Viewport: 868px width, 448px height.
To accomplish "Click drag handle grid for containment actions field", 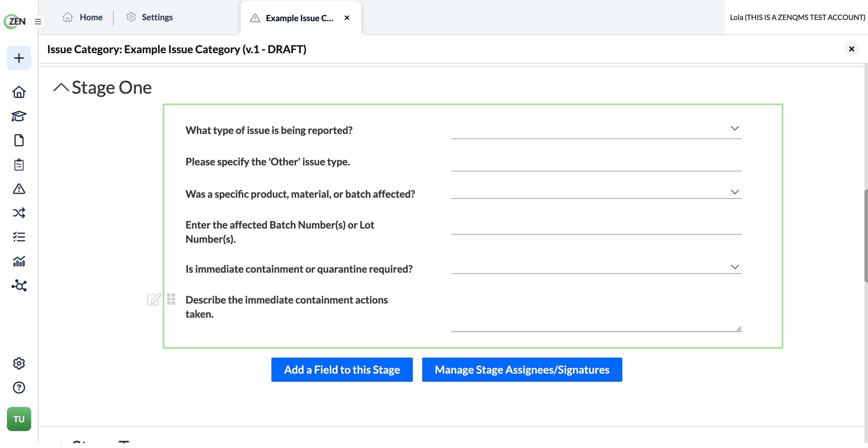I will pos(171,299).
